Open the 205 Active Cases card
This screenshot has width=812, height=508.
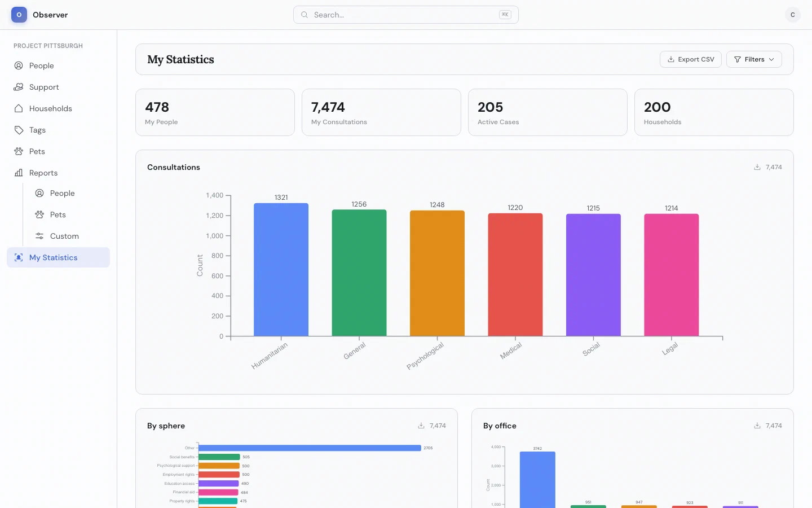(548, 112)
